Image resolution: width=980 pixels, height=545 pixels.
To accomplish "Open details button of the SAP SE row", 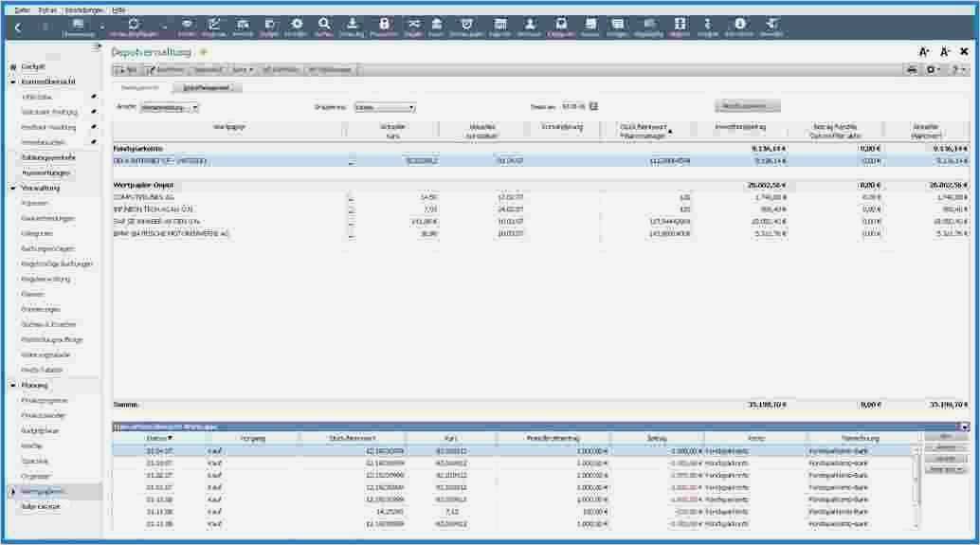I will 351,222.
